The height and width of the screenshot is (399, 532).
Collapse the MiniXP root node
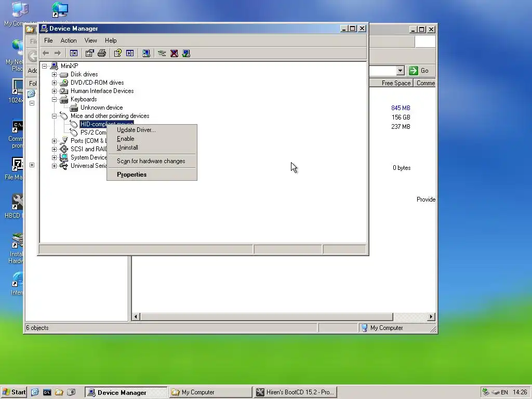pyautogui.click(x=45, y=66)
